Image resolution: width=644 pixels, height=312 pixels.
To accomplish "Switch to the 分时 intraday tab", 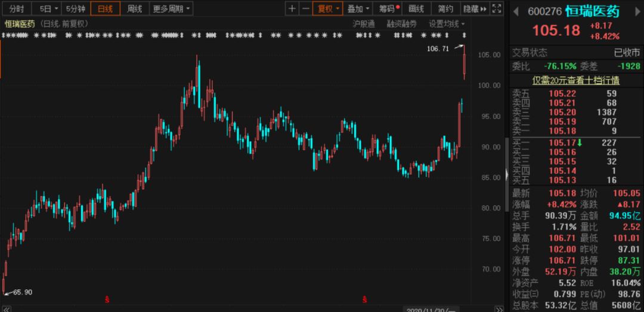I will click(x=17, y=8).
